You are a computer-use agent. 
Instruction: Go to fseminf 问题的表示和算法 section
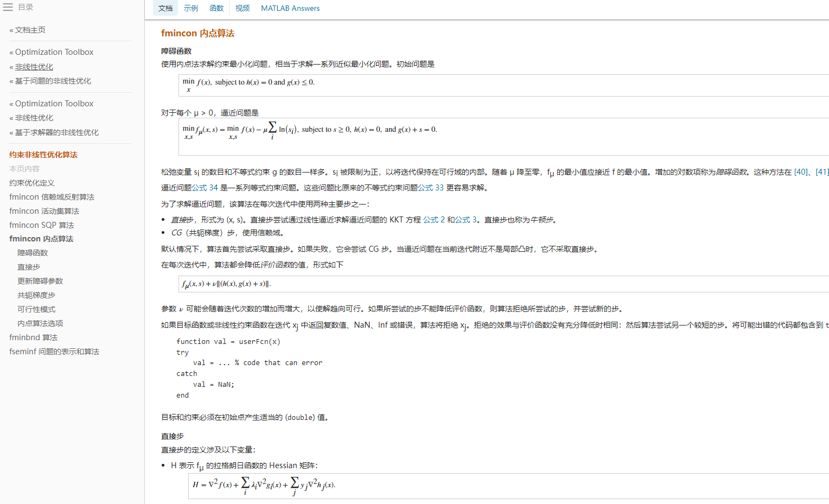(x=54, y=352)
